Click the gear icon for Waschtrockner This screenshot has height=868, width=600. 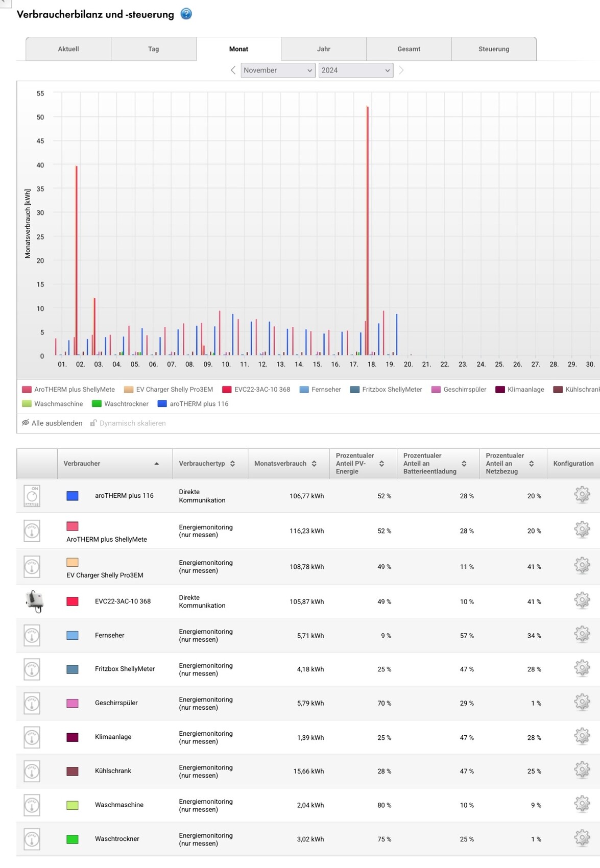click(x=582, y=838)
